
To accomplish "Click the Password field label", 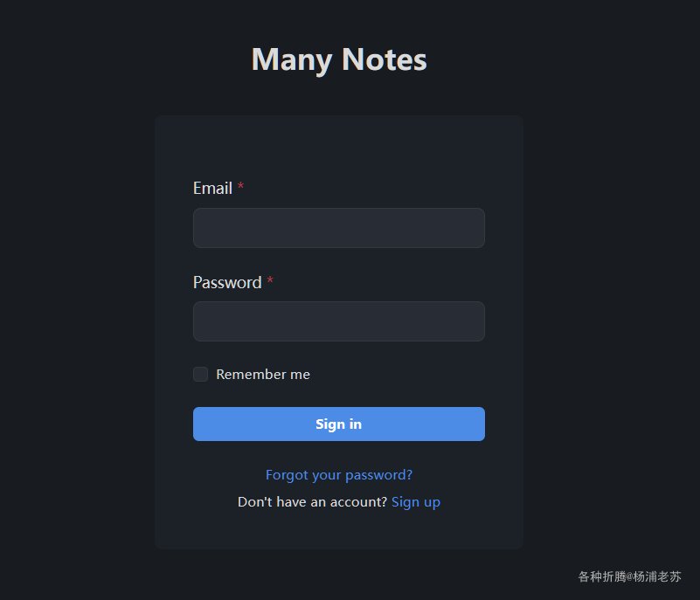I will click(x=227, y=282).
